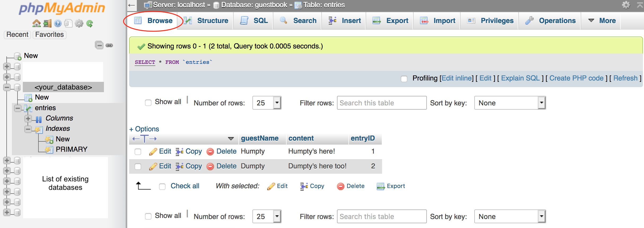Image resolution: width=644 pixels, height=228 pixels.
Task: Switch to the Operations tab
Action: coord(550,21)
